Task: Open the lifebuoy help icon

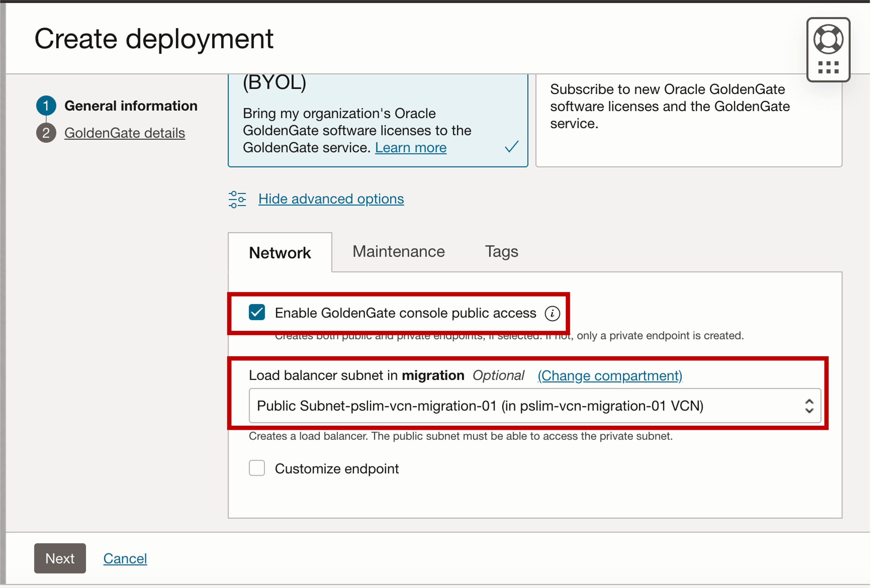Action: [x=828, y=39]
